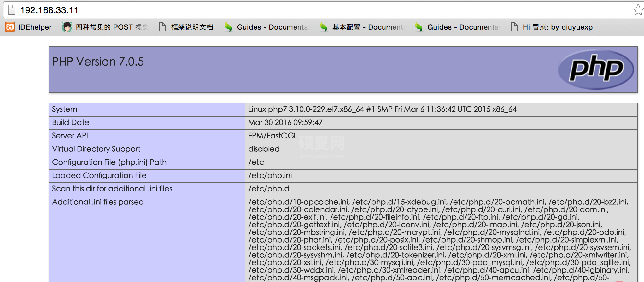This screenshot has width=644, height=282.
Task: Open the IDEhelper bookmark
Action: [35, 27]
